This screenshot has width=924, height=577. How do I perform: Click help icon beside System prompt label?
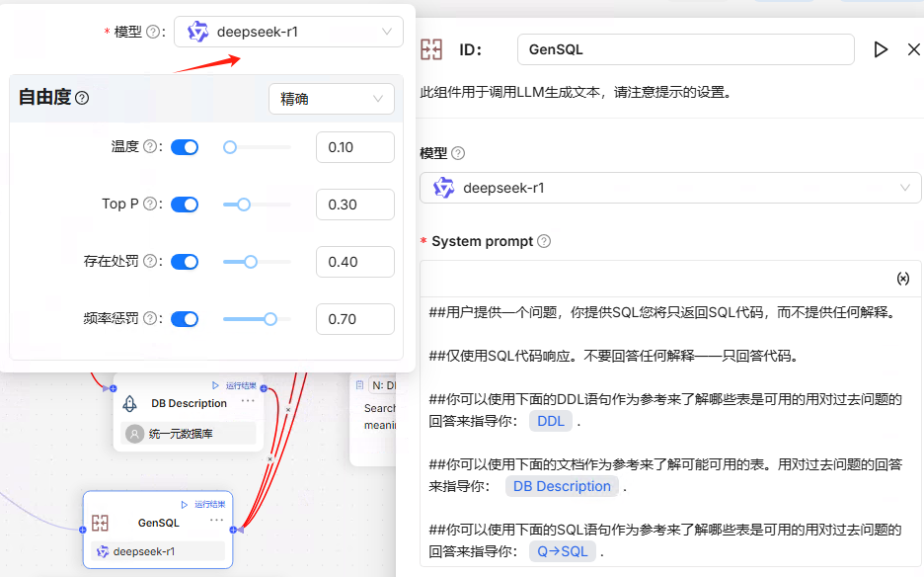[x=544, y=241]
